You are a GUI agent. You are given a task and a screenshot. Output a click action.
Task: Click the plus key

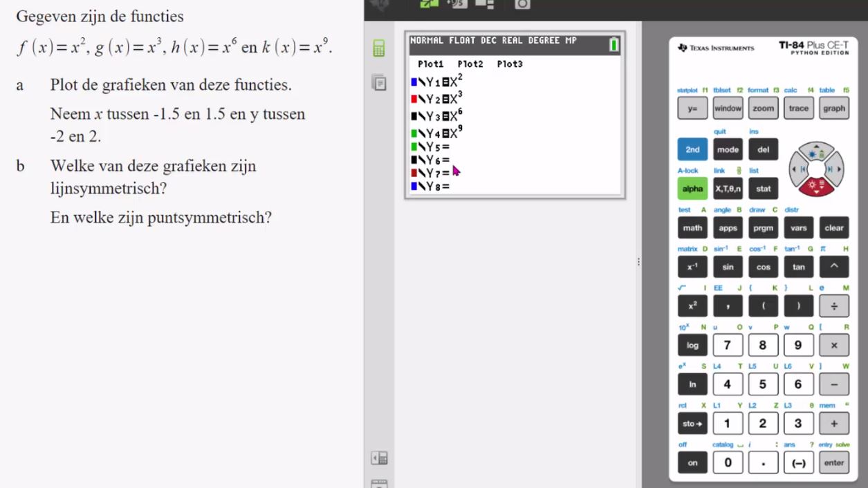(x=834, y=424)
